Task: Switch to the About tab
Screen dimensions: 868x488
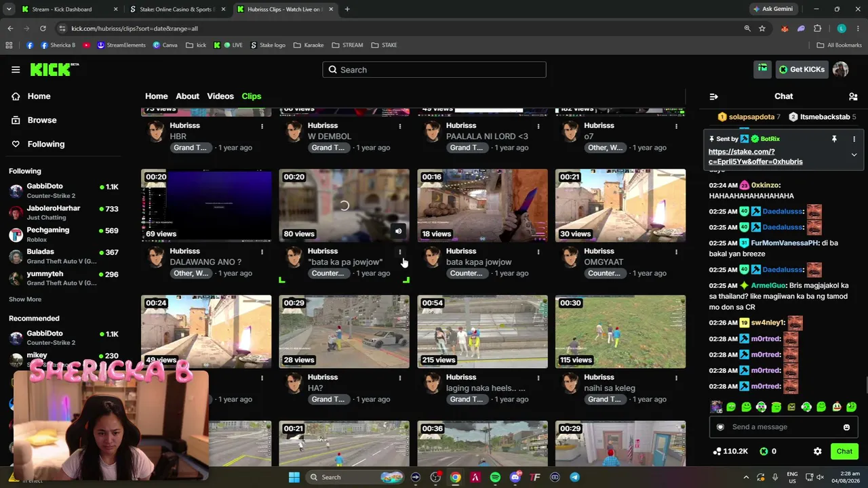Action: 188,96
